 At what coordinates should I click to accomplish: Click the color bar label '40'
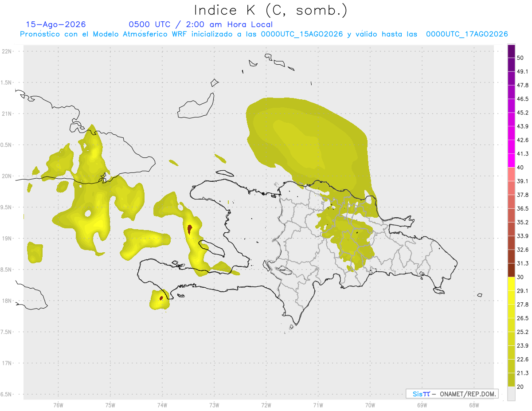click(x=520, y=168)
